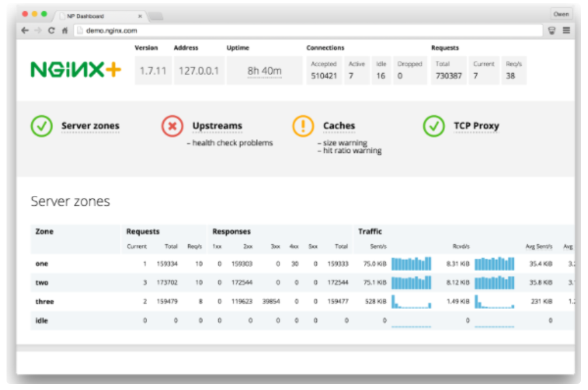Image resolution: width=588 pixels, height=390 pixels.
Task: Click the version number 1.7.11
Action: [153, 71]
